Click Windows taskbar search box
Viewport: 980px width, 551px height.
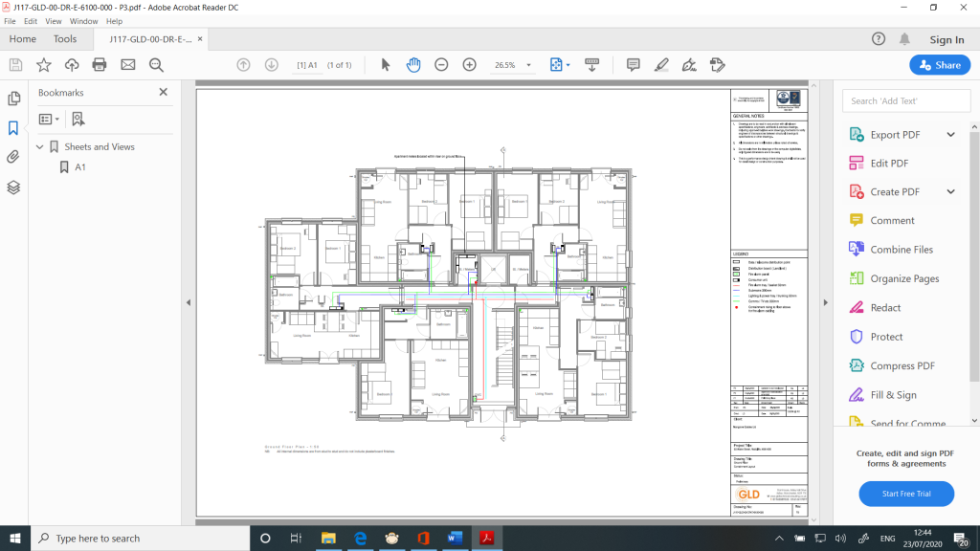[x=140, y=538]
